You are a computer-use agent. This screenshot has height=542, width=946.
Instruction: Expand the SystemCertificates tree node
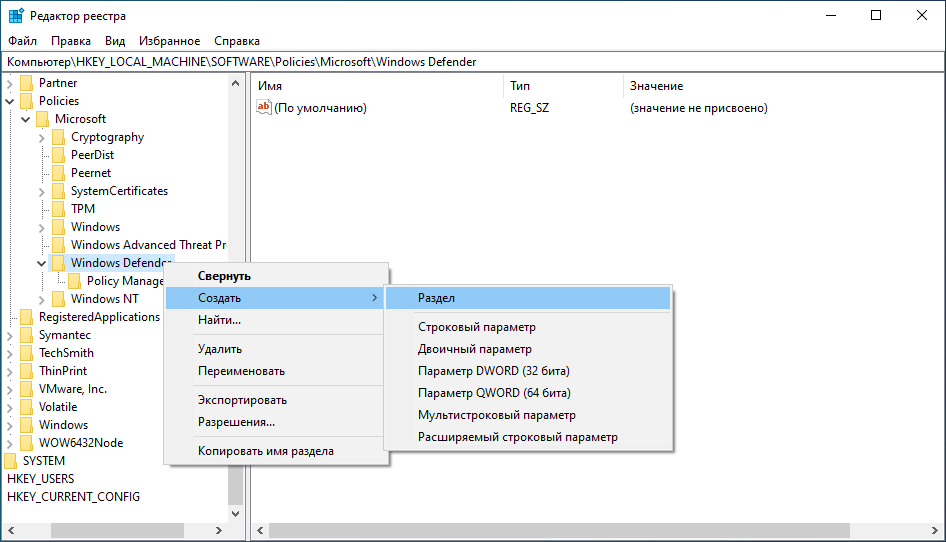tap(42, 192)
